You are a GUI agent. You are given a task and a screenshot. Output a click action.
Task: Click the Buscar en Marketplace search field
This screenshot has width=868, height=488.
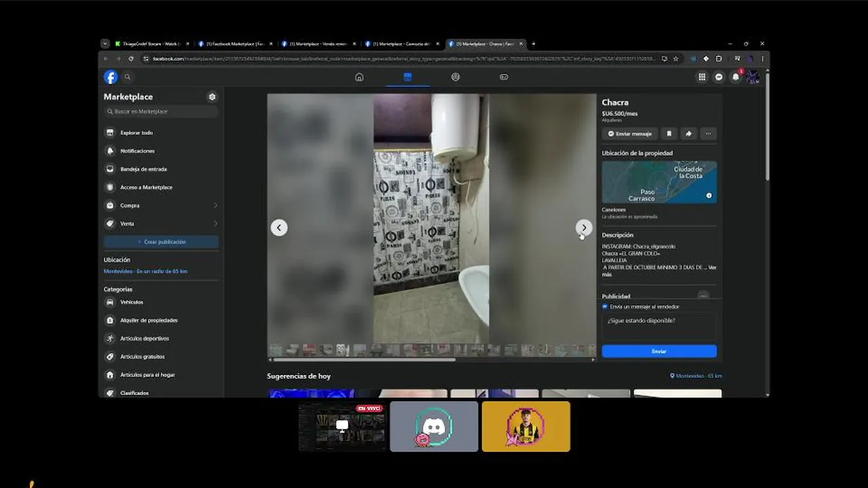pyautogui.click(x=161, y=112)
